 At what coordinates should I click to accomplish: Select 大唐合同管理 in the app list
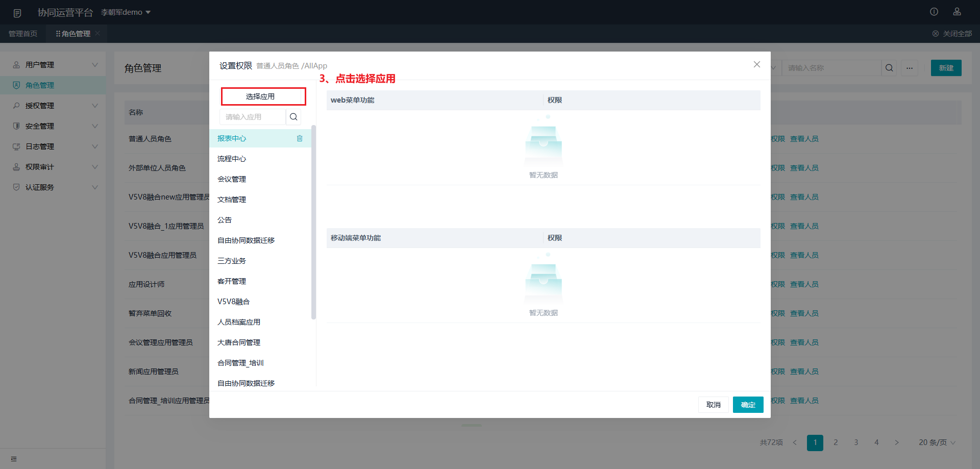tap(260, 342)
